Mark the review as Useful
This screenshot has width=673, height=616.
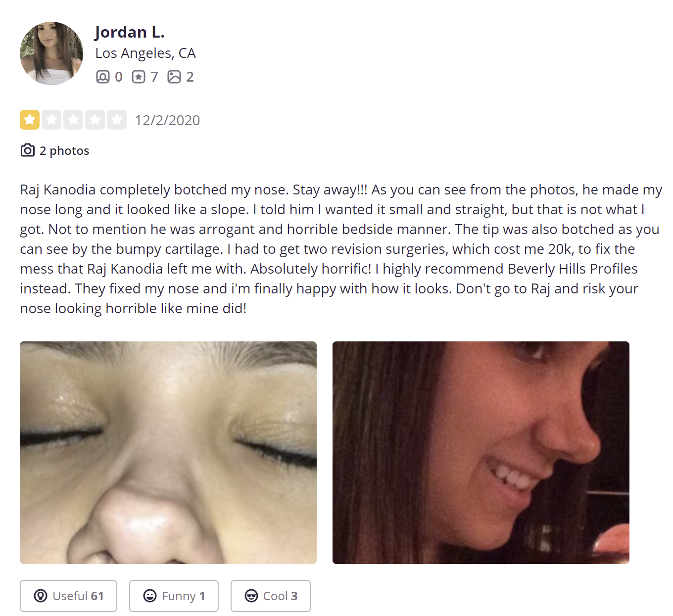68,596
